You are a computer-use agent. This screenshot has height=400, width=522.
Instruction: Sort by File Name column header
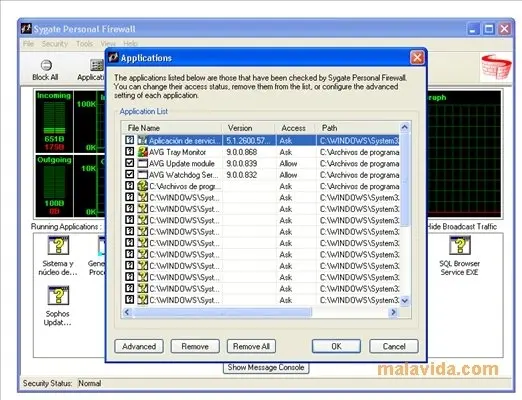point(172,128)
